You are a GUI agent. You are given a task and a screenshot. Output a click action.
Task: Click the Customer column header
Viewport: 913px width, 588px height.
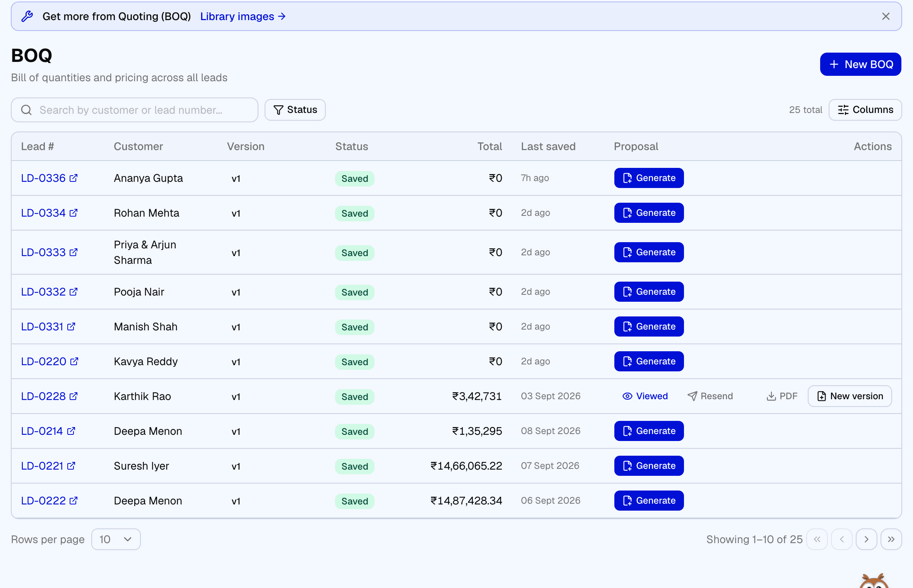[138, 146]
